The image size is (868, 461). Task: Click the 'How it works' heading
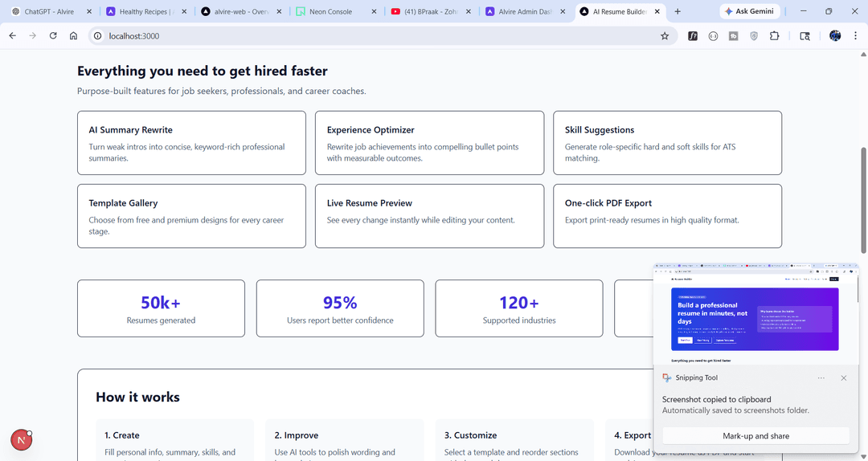point(138,398)
